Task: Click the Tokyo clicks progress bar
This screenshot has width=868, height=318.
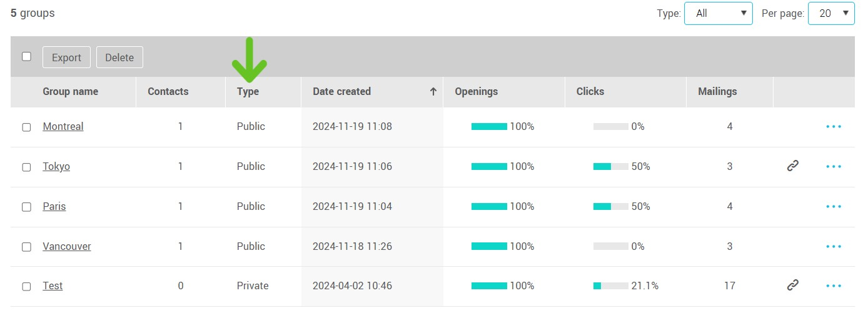Action: [x=610, y=167]
